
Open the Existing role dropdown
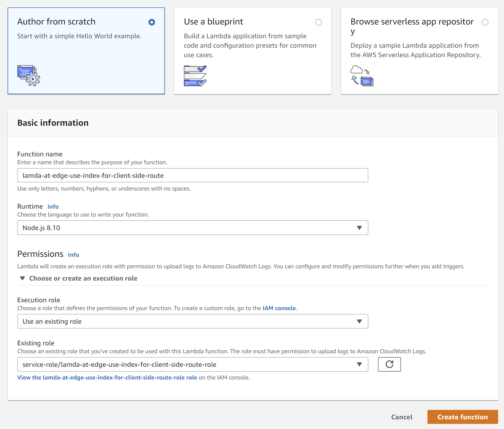[193, 364]
